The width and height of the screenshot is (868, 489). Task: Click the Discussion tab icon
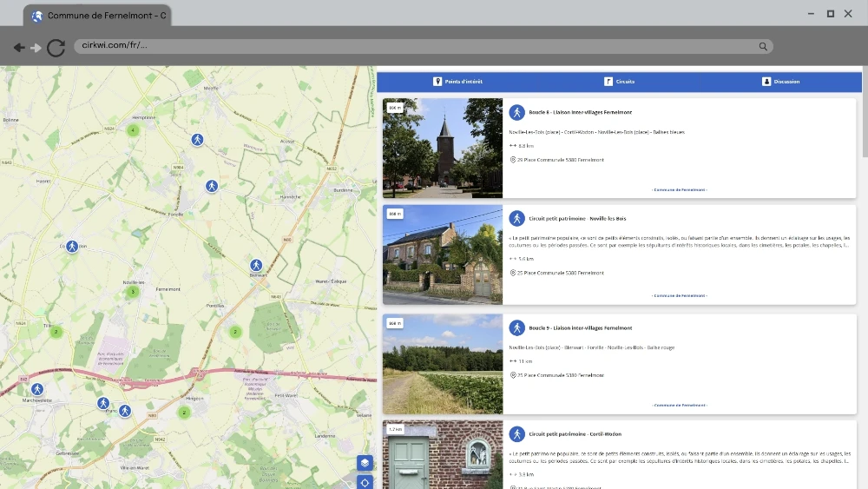click(x=766, y=82)
